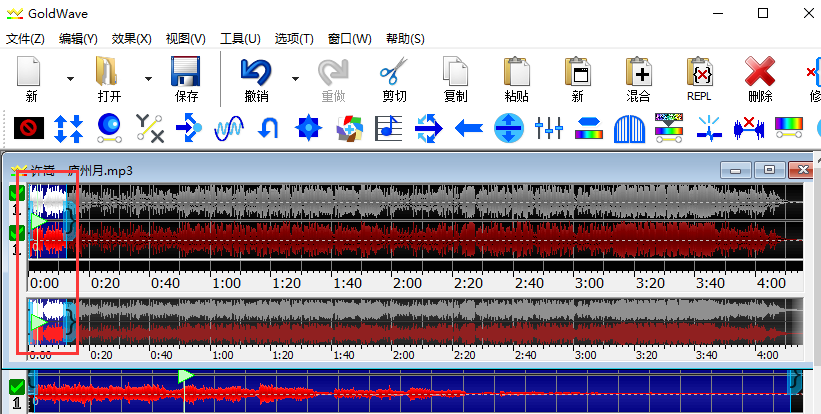Viewport: 821px width, 414px height.
Task: Open the 帮助(S) menu
Action: coord(405,39)
